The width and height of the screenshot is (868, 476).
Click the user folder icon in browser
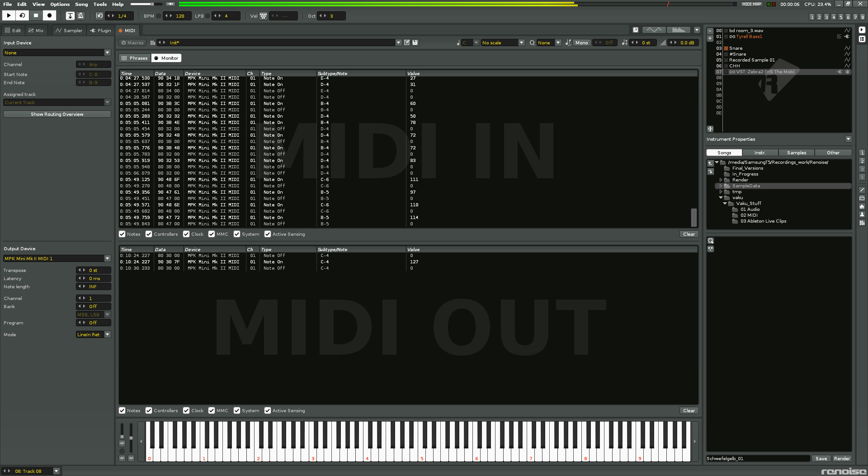(862, 214)
